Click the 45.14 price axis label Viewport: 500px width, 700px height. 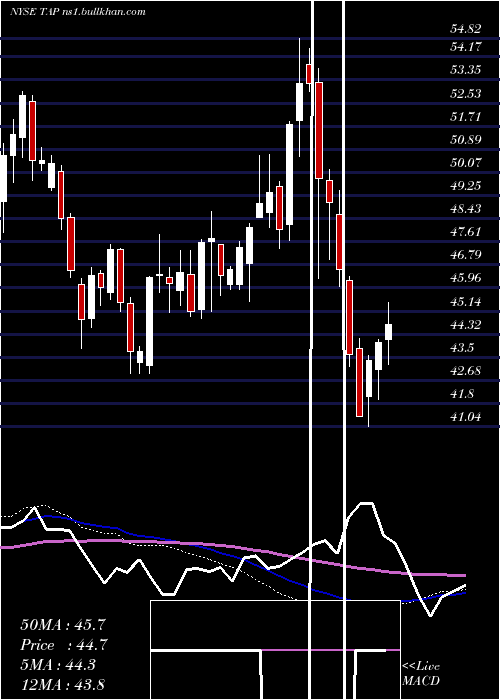pos(466,301)
